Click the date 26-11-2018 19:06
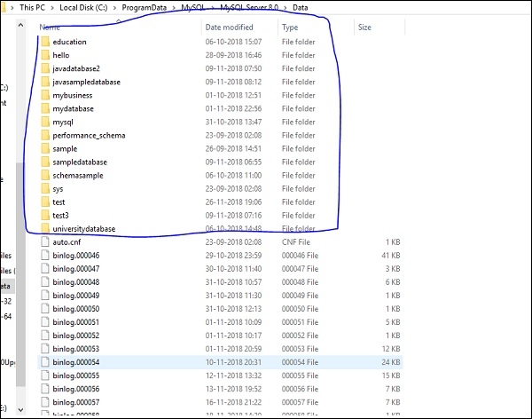Screen dimensions: 532x419 coord(233,202)
